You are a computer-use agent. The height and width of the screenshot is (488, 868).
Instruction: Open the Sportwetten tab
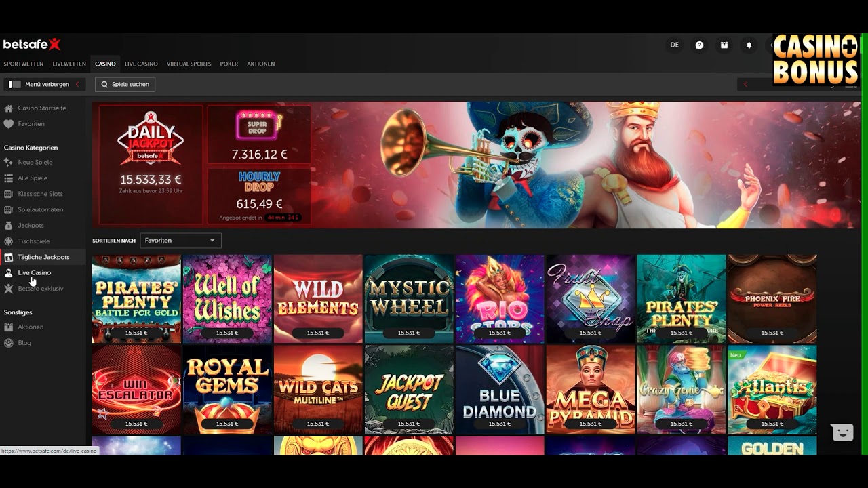point(23,64)
